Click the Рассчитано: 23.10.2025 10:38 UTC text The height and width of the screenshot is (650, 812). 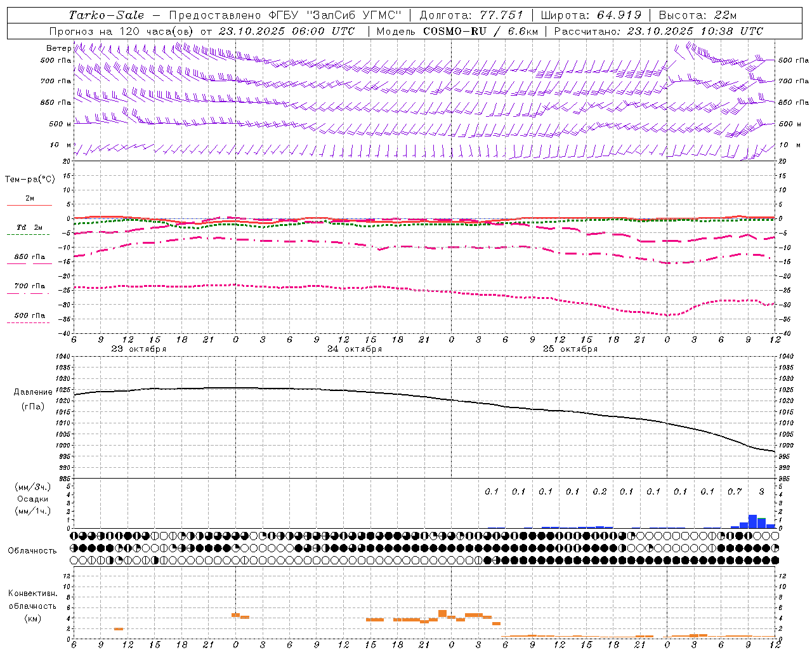click(658, 31)
